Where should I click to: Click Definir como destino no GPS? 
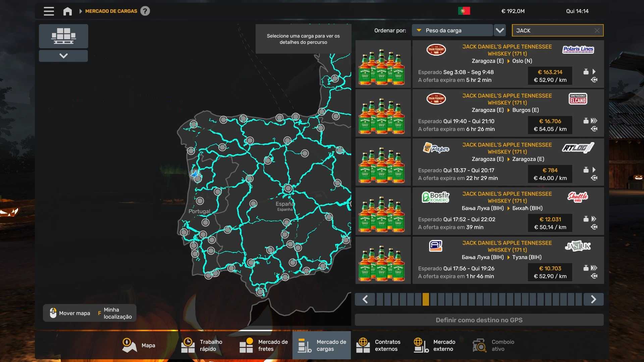click(479, 320)
